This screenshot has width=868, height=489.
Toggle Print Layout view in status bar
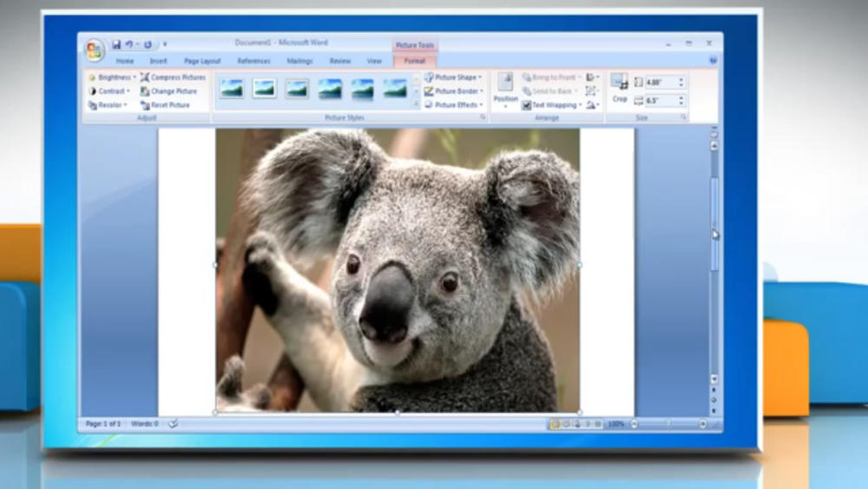coord(555,424)
